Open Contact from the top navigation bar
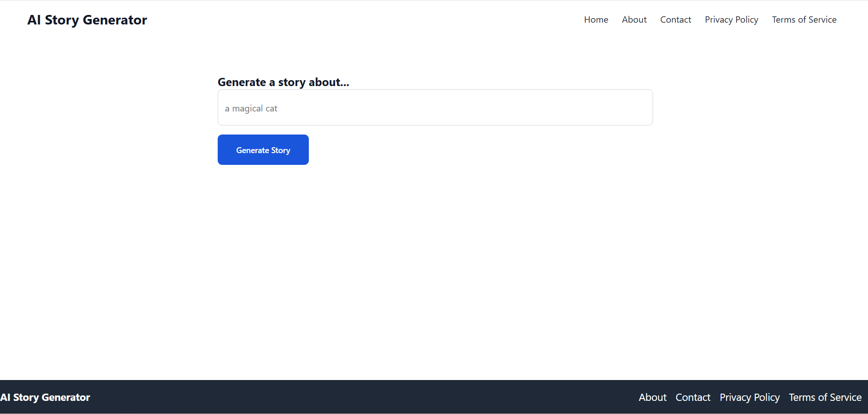This screenshot has width=868, height=414. click(675, 19)
